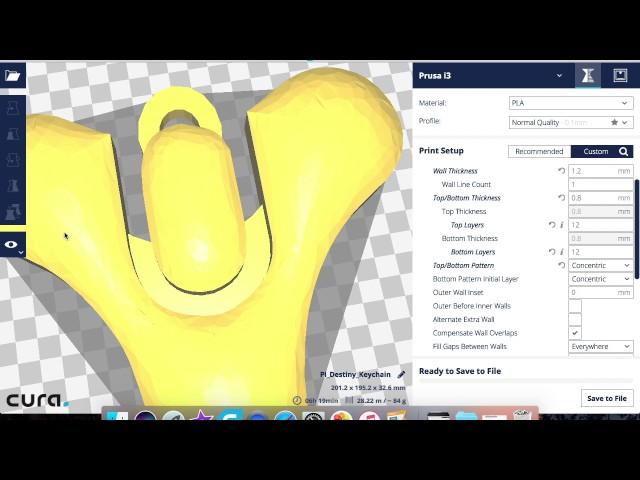Switch to the Monitor stage icon
Screen dimensions: 640x480
click(620, 76)
